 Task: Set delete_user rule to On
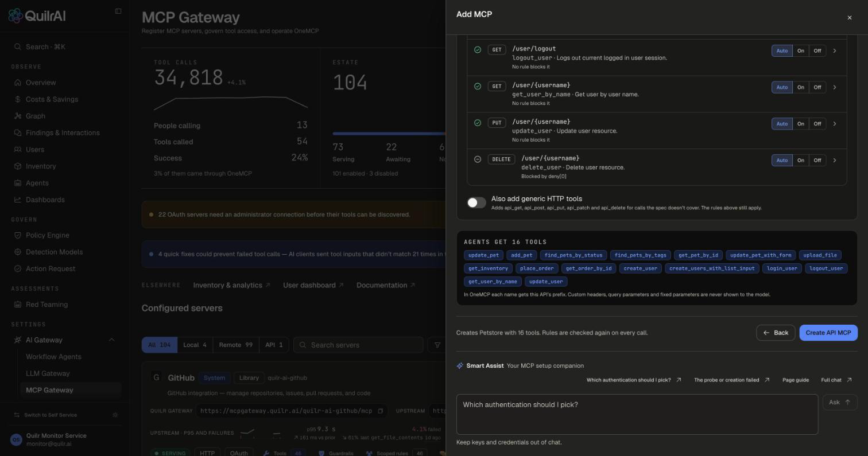(800, 160)
